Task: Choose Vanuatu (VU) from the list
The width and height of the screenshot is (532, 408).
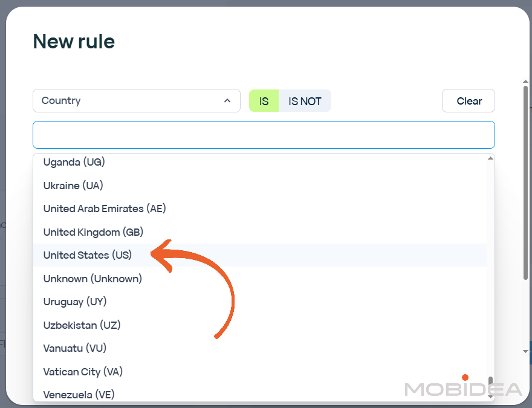Action: pos(75,348)
